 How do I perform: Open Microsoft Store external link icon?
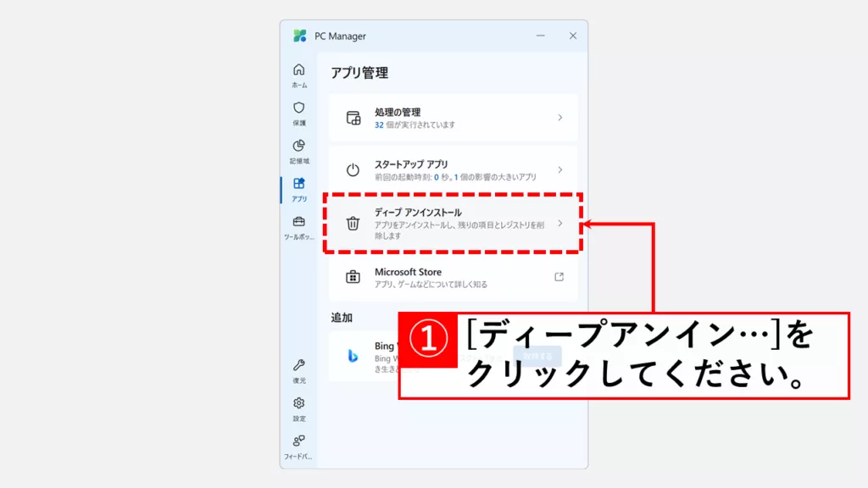pos(559,277)
